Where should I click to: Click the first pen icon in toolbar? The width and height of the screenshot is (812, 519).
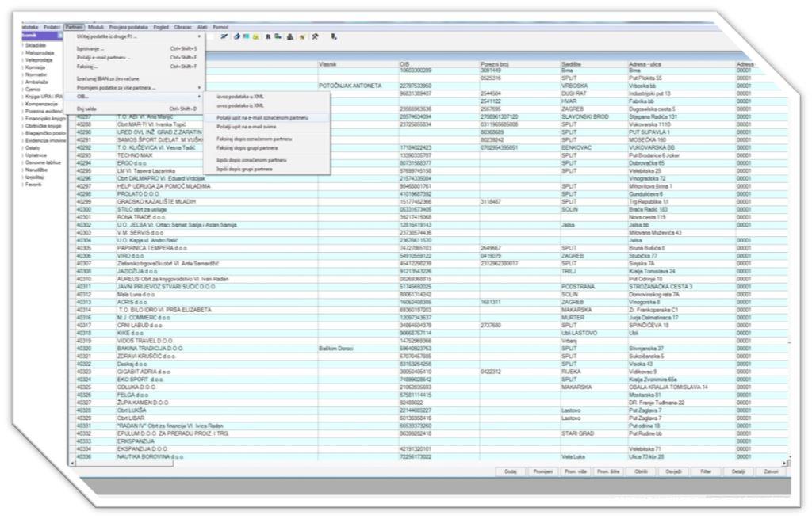(x=225, y=36)
